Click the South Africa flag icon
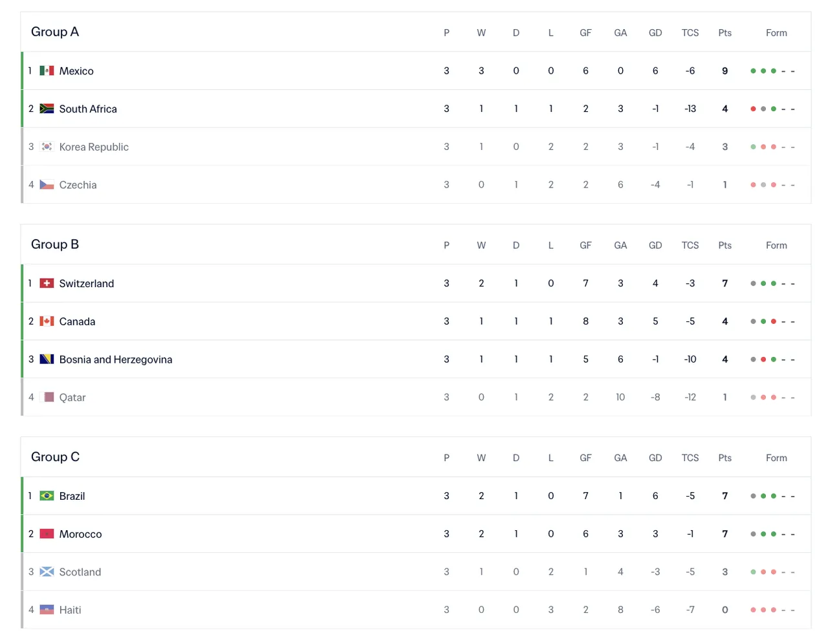 47,109
